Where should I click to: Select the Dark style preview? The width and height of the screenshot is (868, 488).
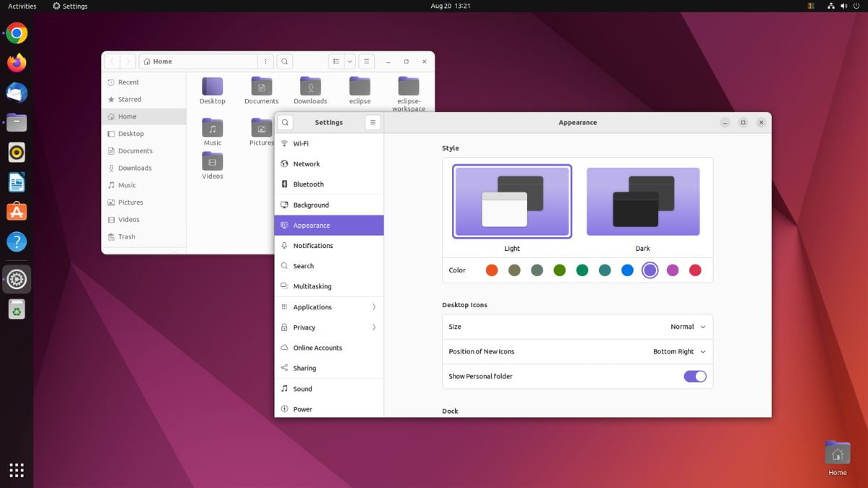click(642, 201)
